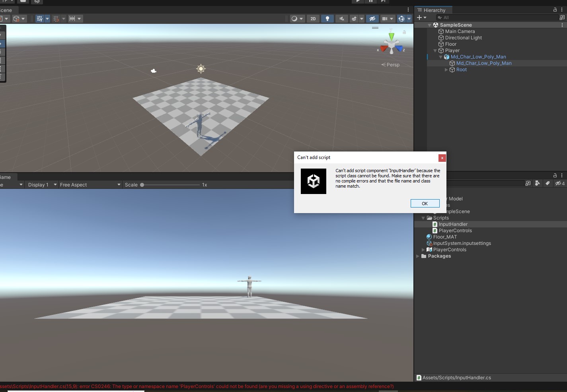Toggle scene lighting bulb icon

[327, 19]
